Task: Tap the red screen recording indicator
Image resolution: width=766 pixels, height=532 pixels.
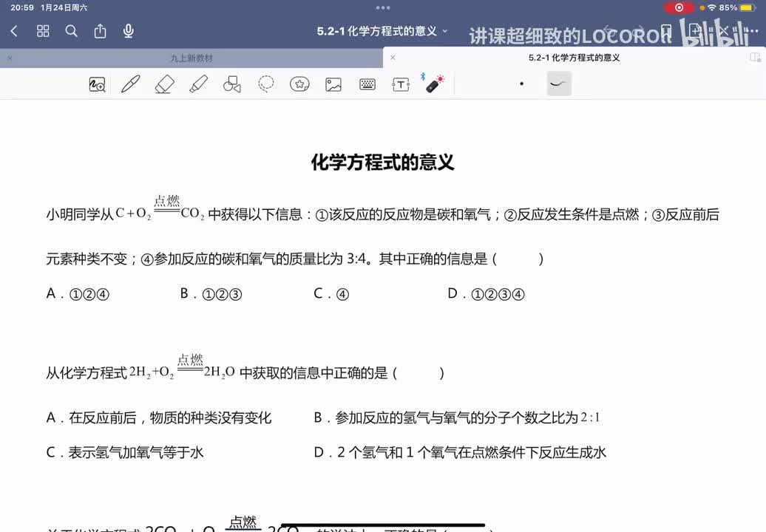Action: coord(679,8)
